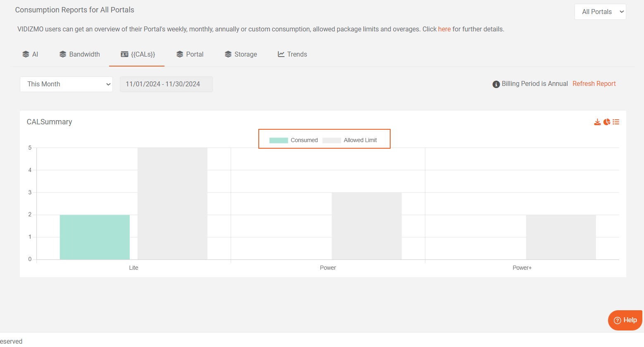Viewport: 644px width, 347px height.
Task: Click the Storage tab layers icon
Action: coord(228,54)
